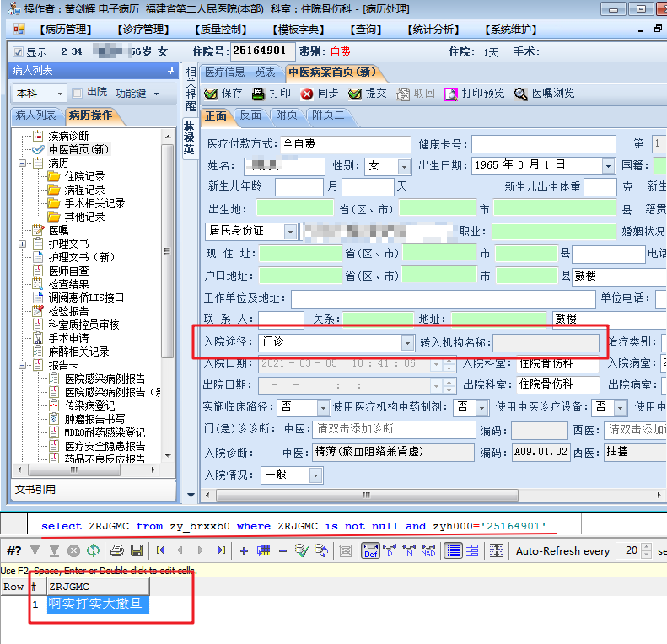
Task: Click the pin icon on 病人列表 panel
Action: pyautogui.click(x=170, y=70)
